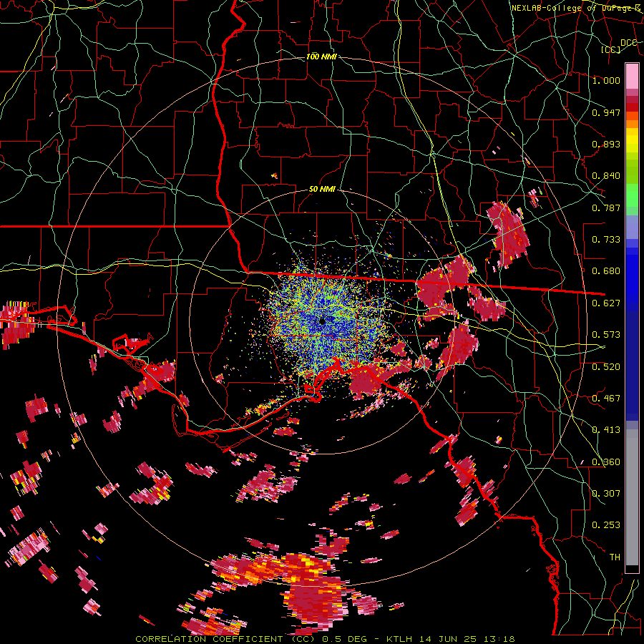644x644 pixels.
Task: Click the 0.680 value on color scale
Action: coord(606,271)
